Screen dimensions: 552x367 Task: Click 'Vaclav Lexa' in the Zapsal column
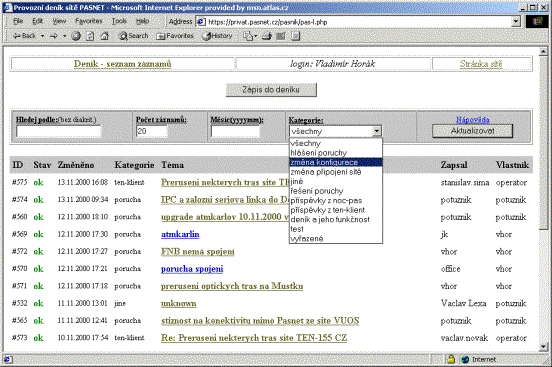pos(463,303)
